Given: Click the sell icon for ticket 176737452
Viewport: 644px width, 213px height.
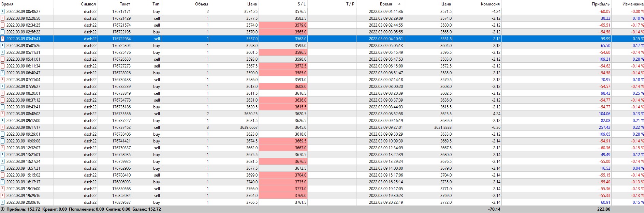Looking at the screenshot, I should [x=3, y=127].
